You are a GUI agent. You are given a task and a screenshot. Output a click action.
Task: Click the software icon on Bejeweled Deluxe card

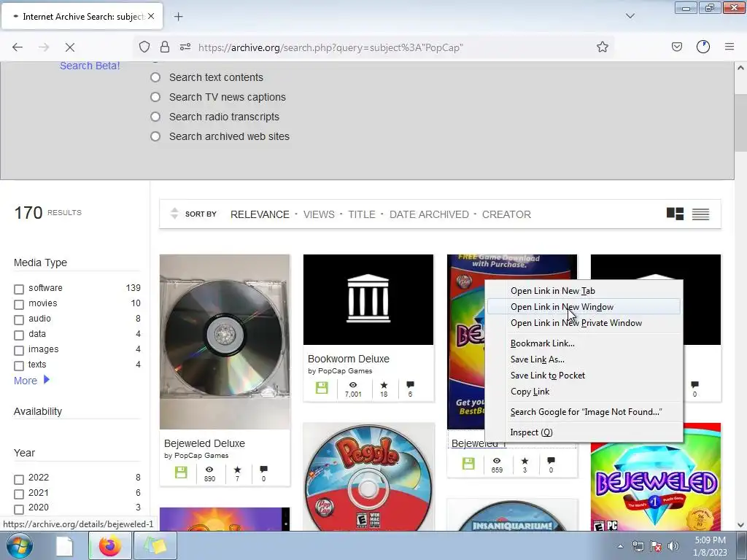[181, 472]
